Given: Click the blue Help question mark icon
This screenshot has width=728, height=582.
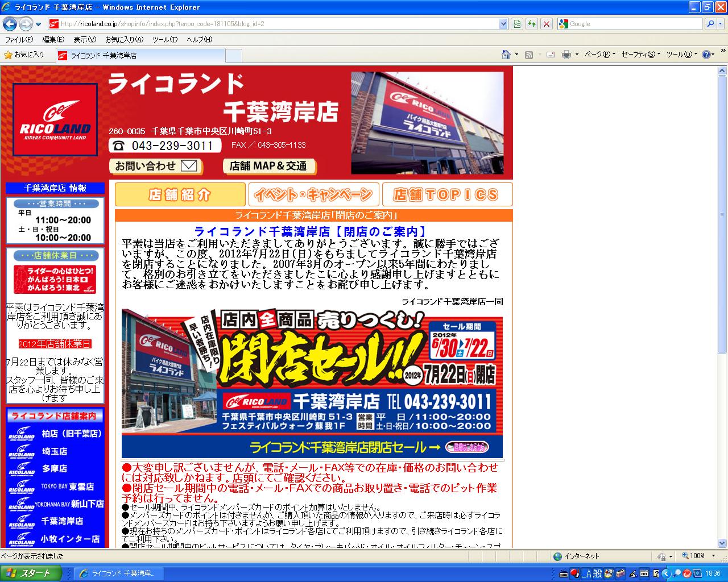Looking at the screenshot, I should click(706, 55).
